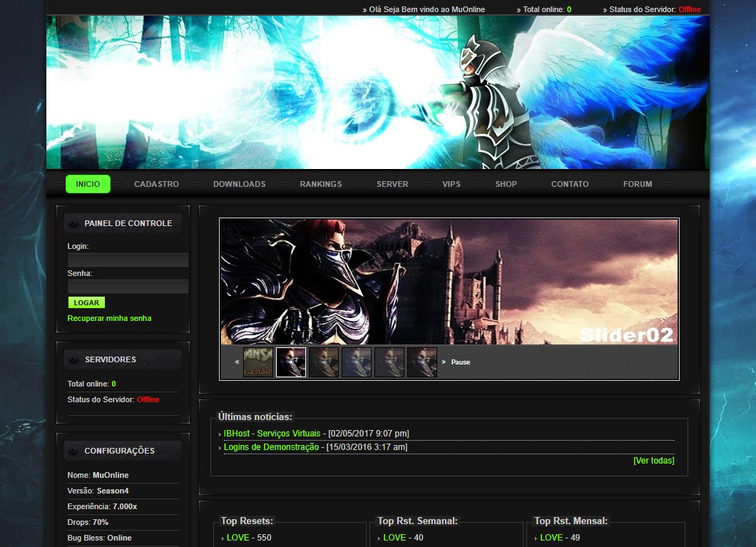Pause the image slideshow
Image resolution: width=756 pixels, height=547 pixels.
pos(461,362)
